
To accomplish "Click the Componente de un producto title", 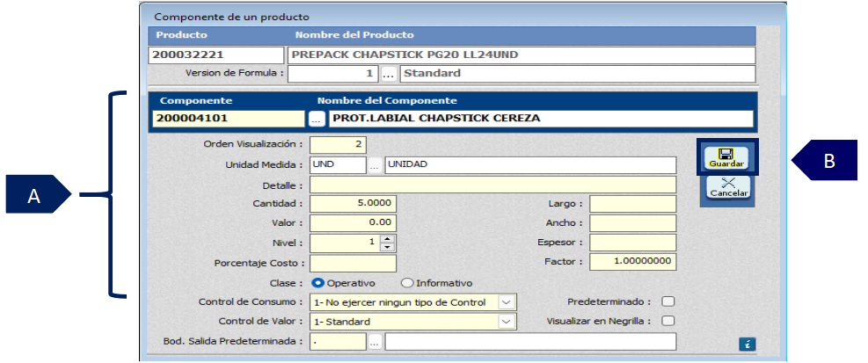I will [231, 18].
